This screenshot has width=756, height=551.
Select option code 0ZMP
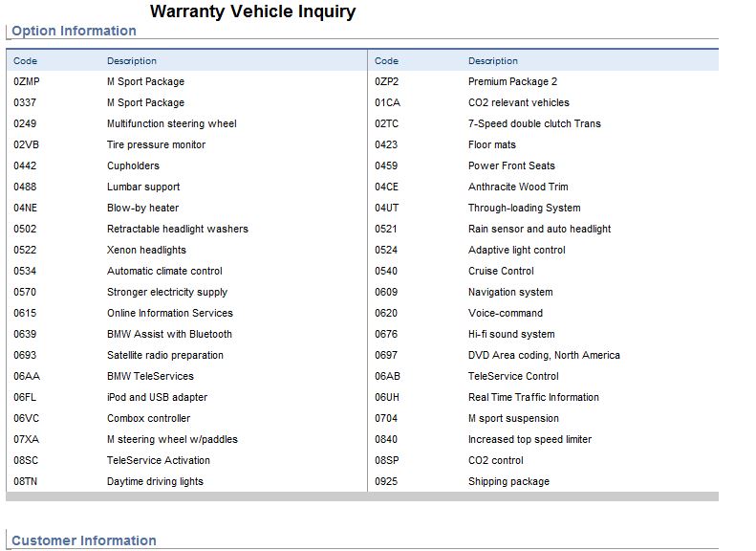pyautogui.click(x=27, y=82)
